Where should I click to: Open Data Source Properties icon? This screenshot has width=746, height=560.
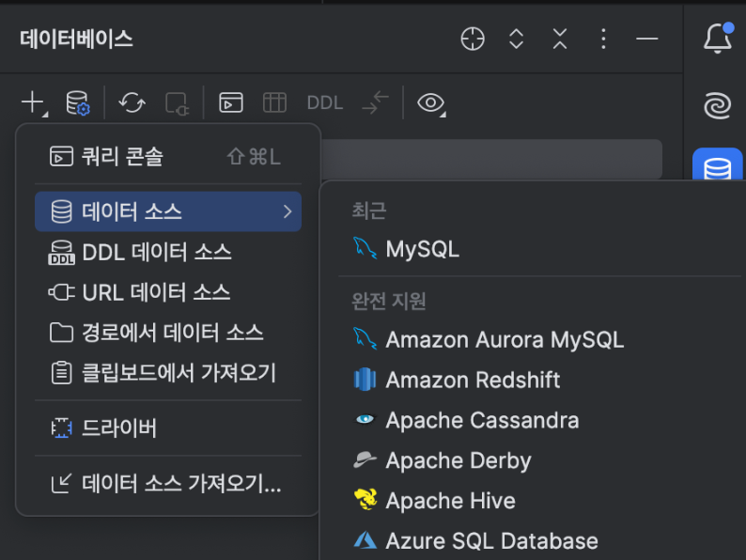coord(78,102)
